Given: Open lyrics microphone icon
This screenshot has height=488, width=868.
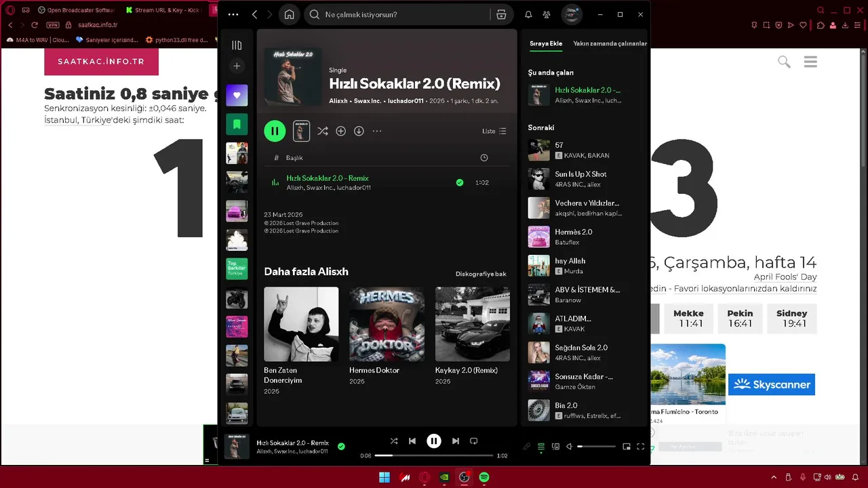Looking at the screenshot, I should point(527,447).
